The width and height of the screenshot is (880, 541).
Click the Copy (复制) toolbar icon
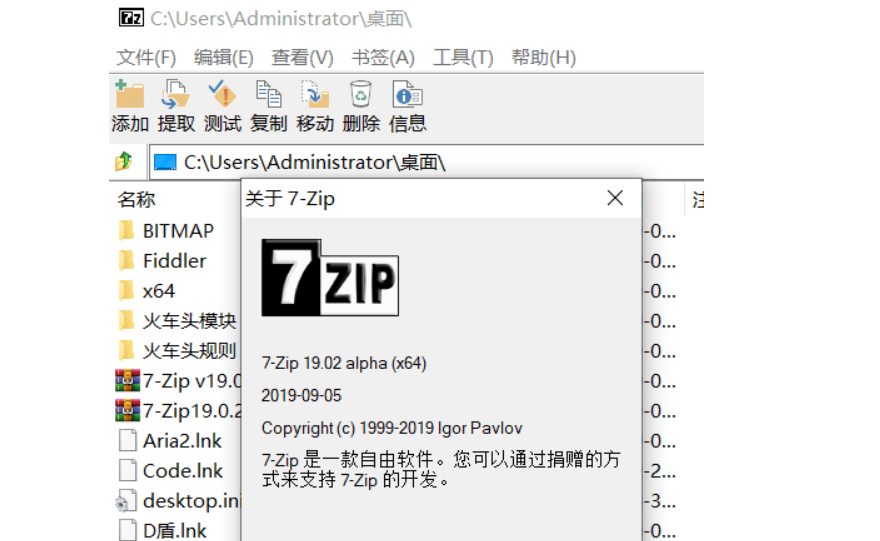tap(268, 94)
